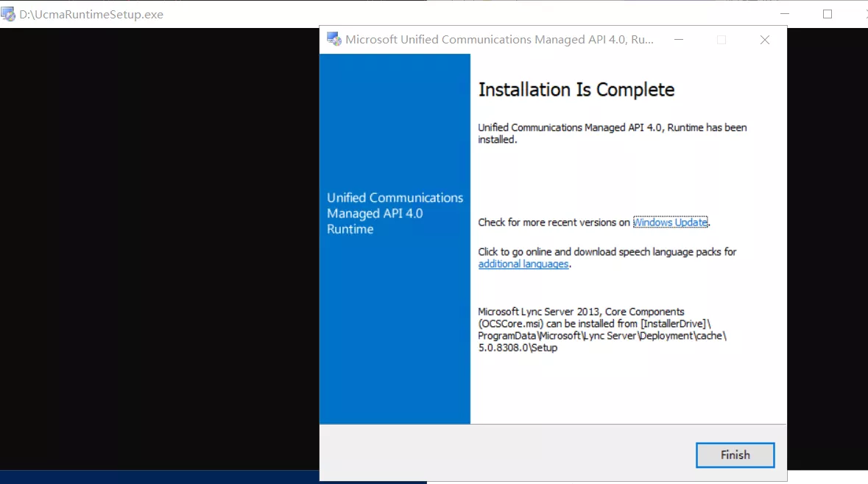
Task: Maximize the UcmaRuntimeSetup.exe console window
Action: click(827, 14)
